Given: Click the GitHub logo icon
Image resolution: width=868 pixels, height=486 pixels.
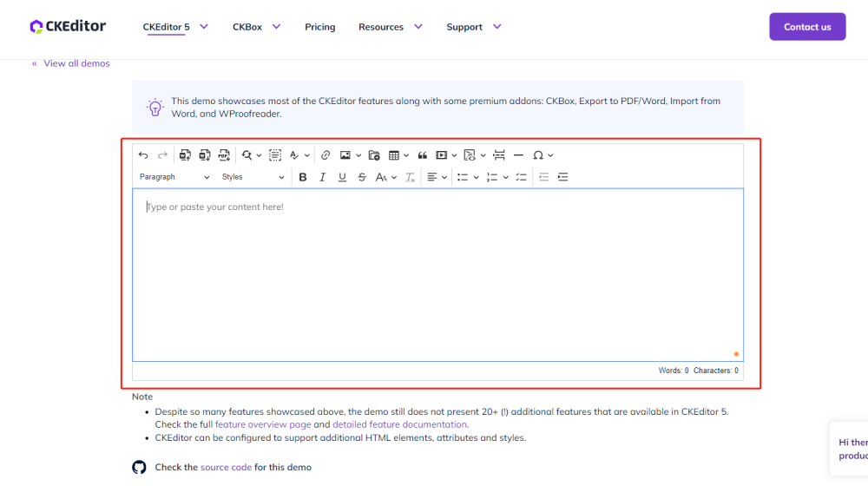Looking at the screenshot, I should (x=139, y=467).
